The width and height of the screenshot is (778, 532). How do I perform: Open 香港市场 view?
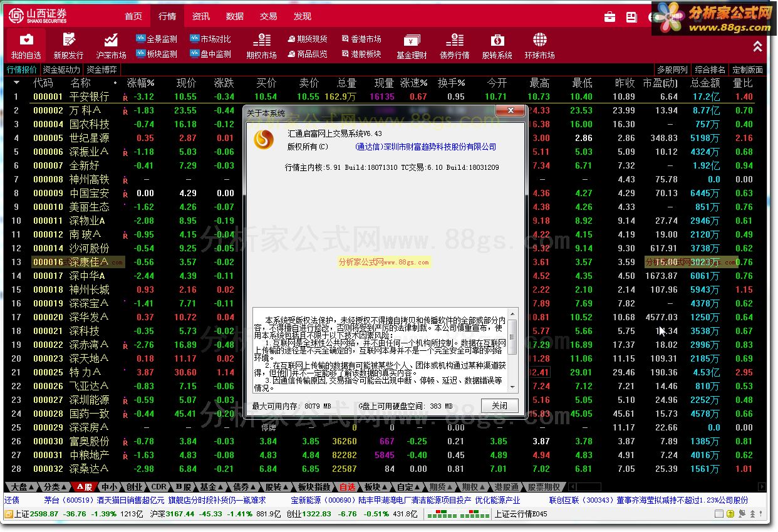pos(361,39)
